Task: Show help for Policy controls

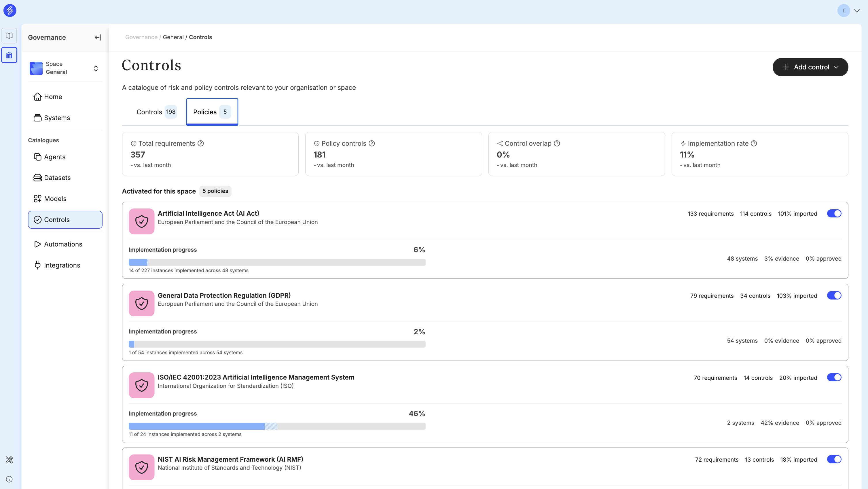Action: click(372, 144)
